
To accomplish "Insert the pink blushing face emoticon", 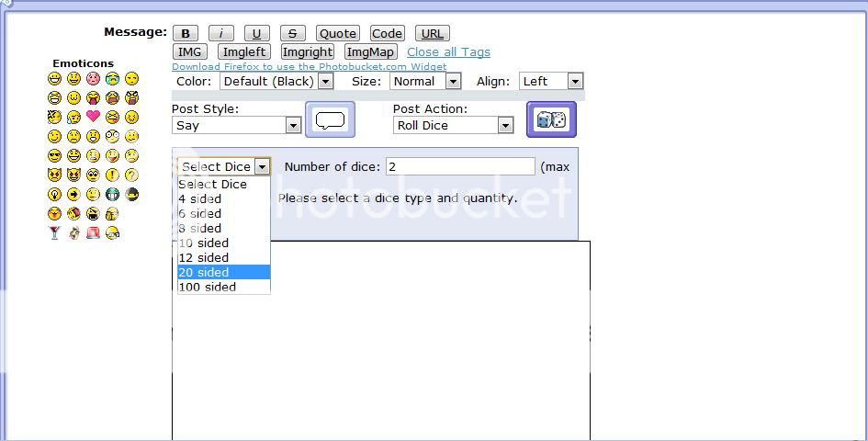I will pyautogui.click(x=93, y=79).
